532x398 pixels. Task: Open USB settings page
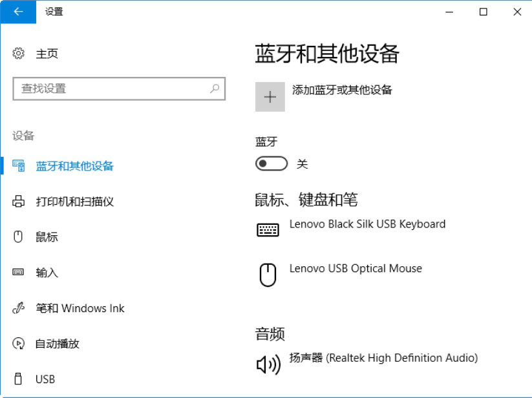pos(45,379)
